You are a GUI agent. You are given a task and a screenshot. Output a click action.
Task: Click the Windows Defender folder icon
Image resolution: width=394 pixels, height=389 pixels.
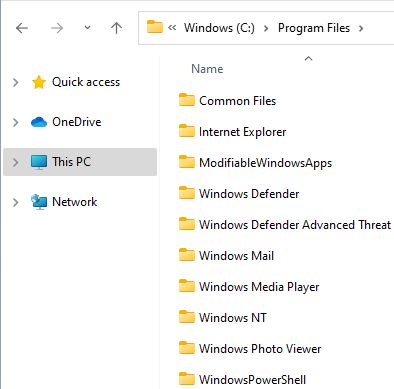187,193
